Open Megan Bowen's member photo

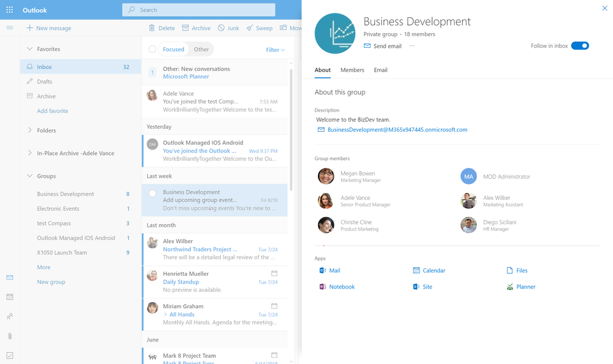326,176
